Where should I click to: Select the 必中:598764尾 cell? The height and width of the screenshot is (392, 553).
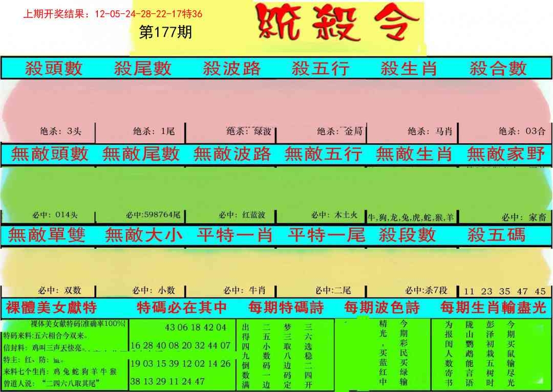[x=153, y=215]
